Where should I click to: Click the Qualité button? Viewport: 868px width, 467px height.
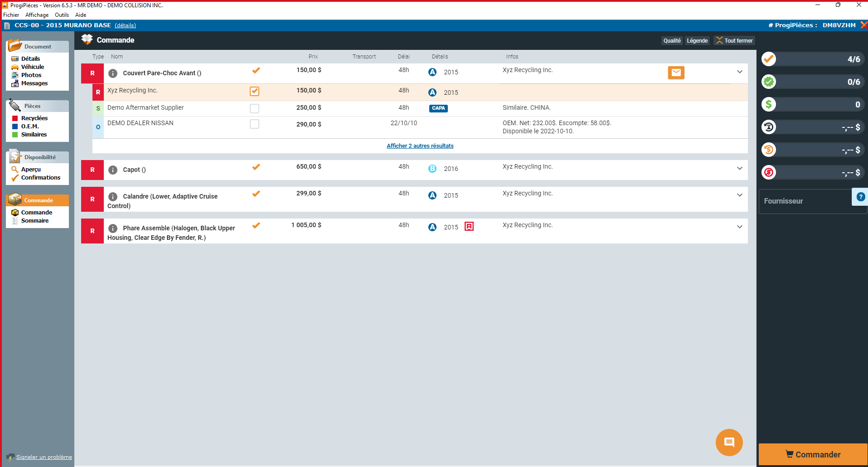672,40
